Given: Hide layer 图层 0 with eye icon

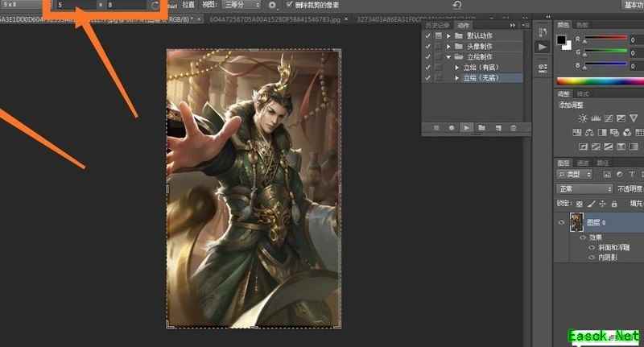Looking at the screenshot, I should click(561, 221).
